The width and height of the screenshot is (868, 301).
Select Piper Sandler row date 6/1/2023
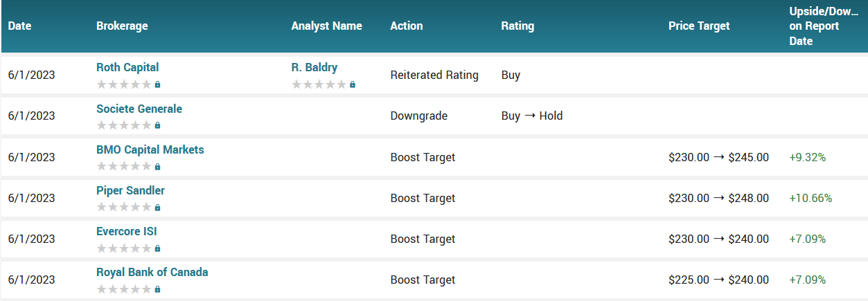click(x=32, y=198)
